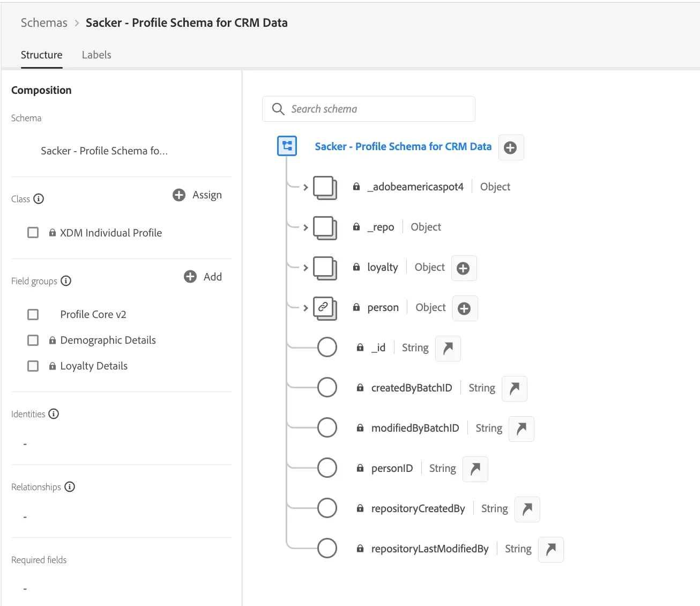Tick the Loyalty Details checkbox
The height and width of the screenshot is (606, 700).
click(33, 366)
